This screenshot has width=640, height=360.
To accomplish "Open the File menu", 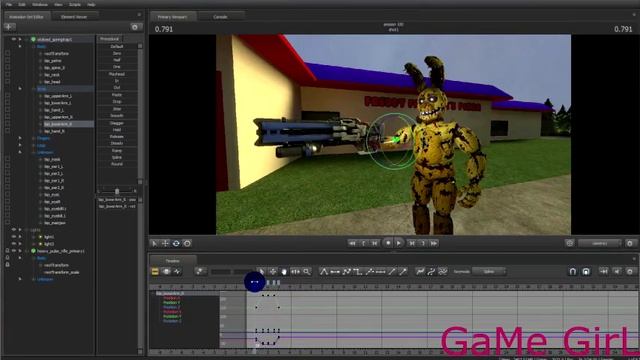I will 9,4.
